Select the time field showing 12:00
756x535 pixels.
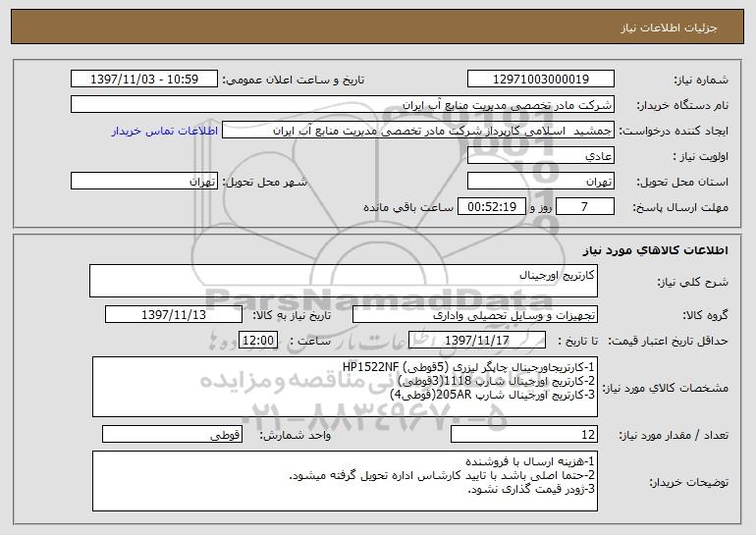(258, 341)
